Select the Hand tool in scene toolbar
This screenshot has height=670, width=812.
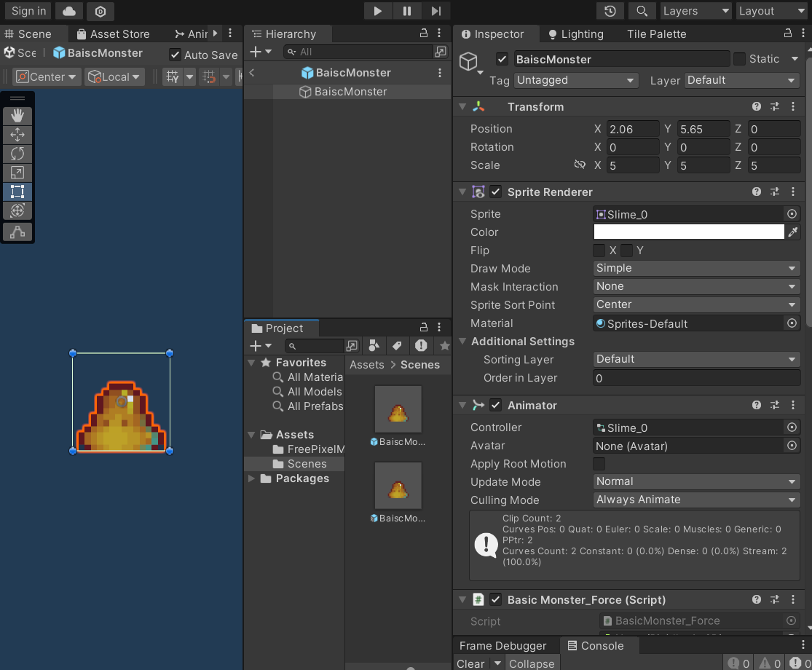(x=17, y=116)
